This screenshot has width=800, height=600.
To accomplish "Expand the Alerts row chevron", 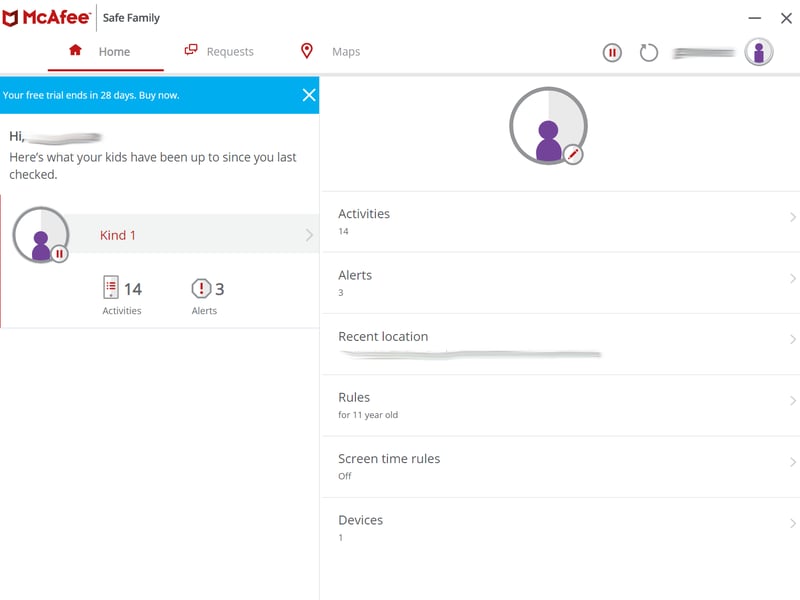I will click(792, 278).
